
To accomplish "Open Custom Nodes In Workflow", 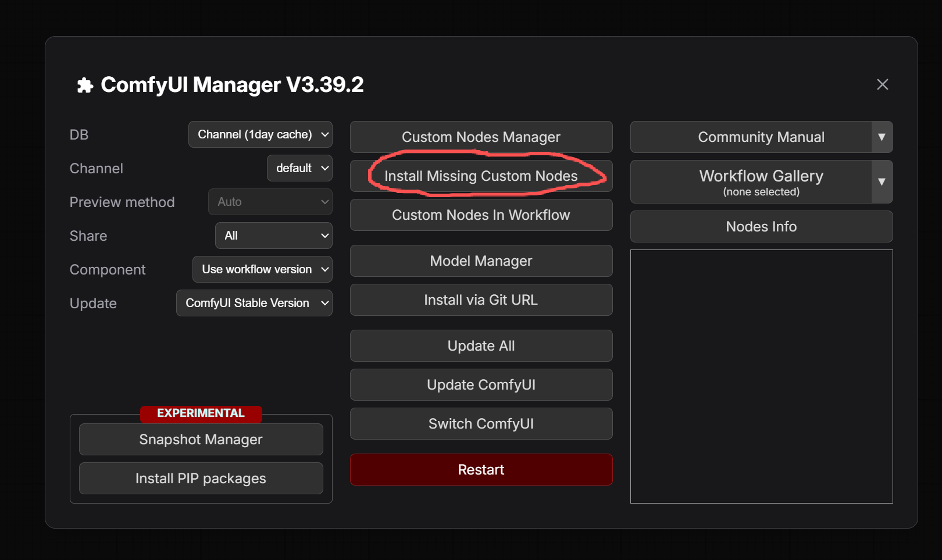I will (x=481, y=215).
